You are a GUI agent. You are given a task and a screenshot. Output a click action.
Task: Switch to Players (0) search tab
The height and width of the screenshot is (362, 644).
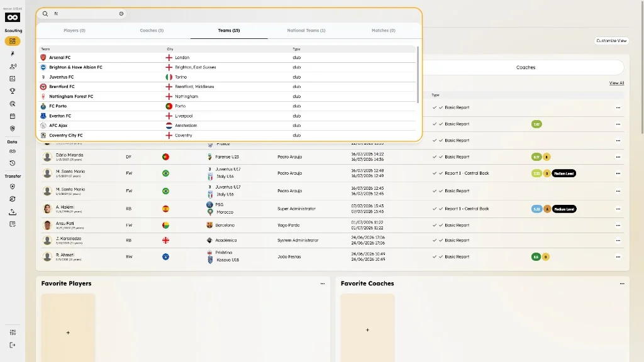click(x=74, y=30)
